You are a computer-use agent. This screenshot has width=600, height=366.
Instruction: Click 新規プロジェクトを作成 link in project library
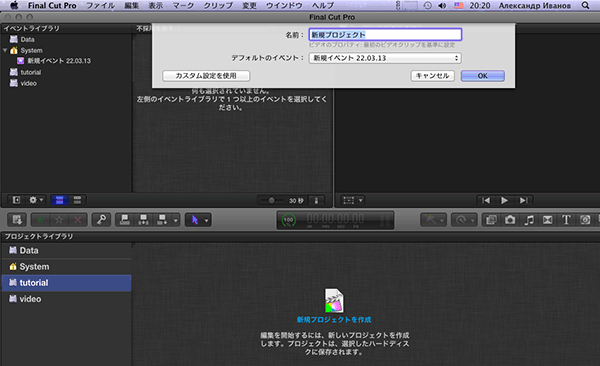pyautogui.click(x=334, y=319)
